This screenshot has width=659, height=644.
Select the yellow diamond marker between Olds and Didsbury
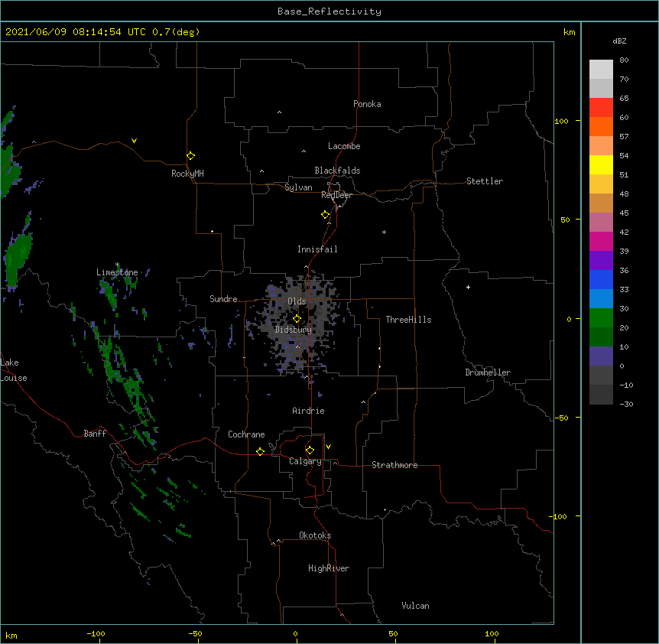297,319
